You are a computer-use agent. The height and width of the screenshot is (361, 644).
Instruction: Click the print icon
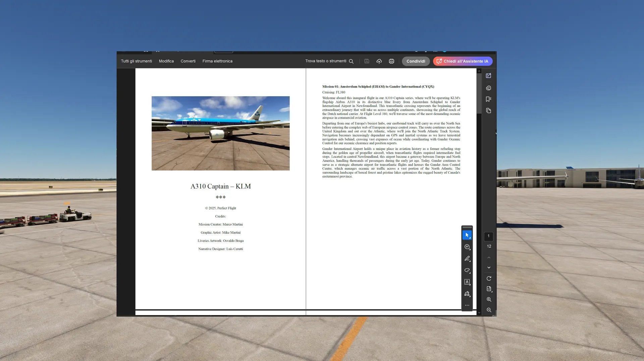point(391,61)
